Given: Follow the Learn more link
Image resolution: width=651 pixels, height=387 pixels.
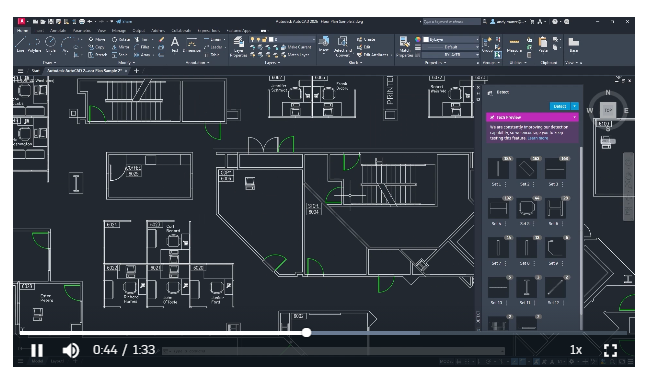Looking at the screenshot, I should pos(538,138).
